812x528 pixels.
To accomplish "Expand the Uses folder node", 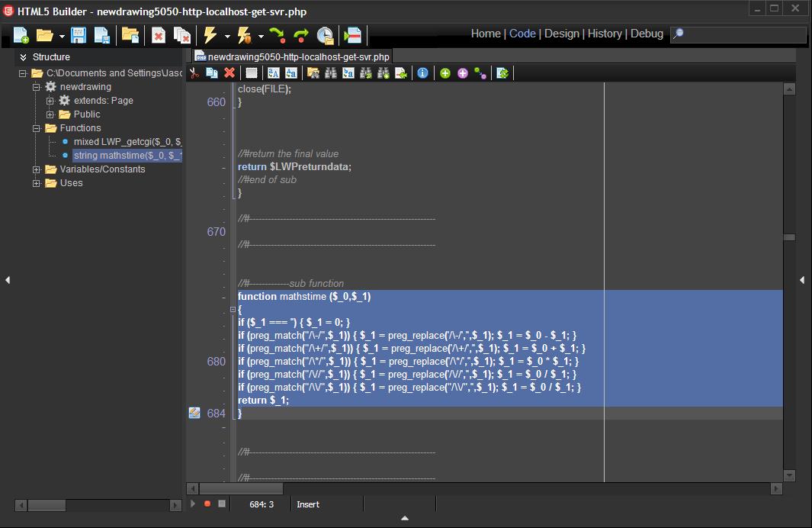I will (x=37, y=183).
